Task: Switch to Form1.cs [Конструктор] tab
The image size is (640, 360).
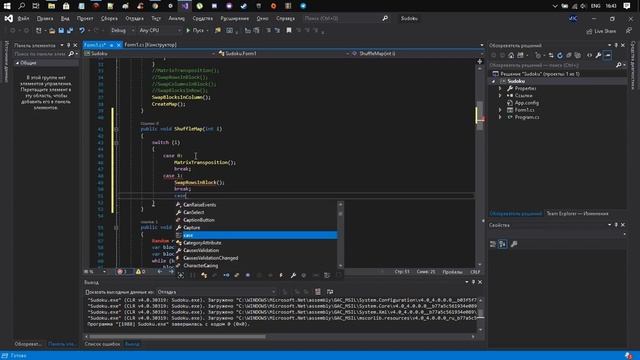Action: click(150, 45)
